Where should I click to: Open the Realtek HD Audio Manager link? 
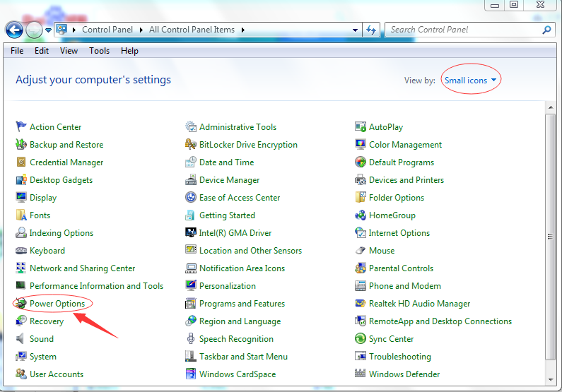[x=419, y=304]
